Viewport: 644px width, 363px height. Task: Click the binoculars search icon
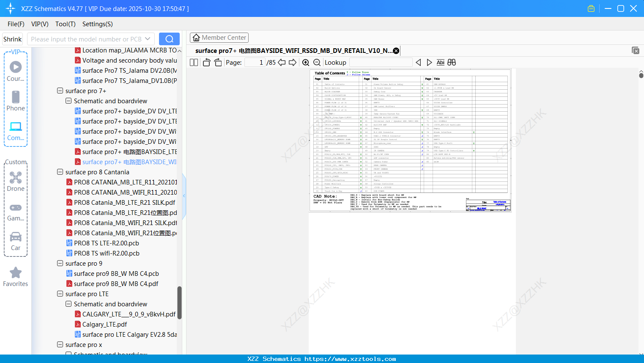[x=452, y=62]
